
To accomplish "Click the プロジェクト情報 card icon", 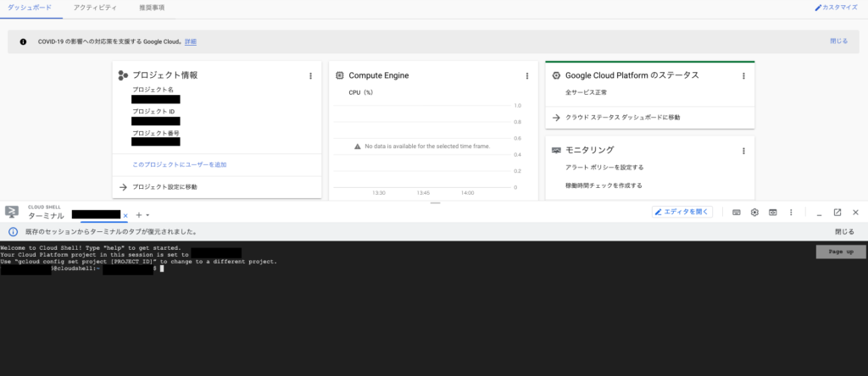I will pyautogui.click(x=123, y=75).
